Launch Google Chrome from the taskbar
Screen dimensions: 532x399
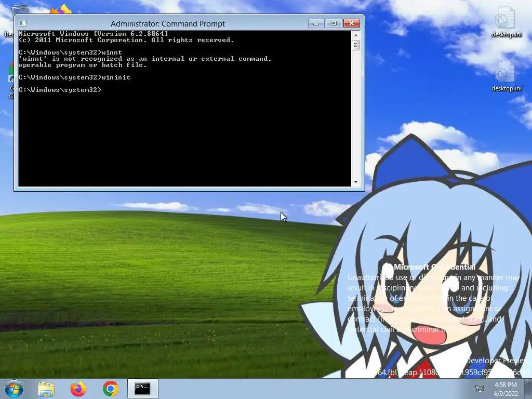pyautogui.click(x=111, y=389)
